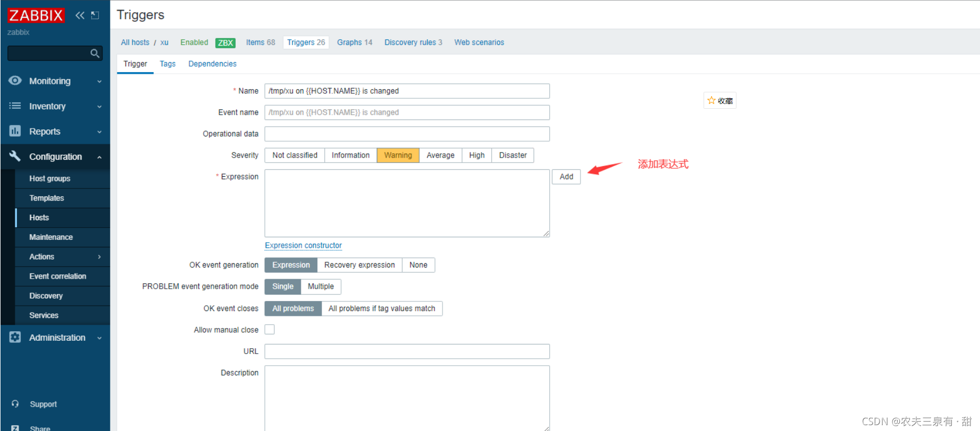The image size is (980, 431).
Task: Toggle sidebar auto-hide icon
Action: coord(95,15)
